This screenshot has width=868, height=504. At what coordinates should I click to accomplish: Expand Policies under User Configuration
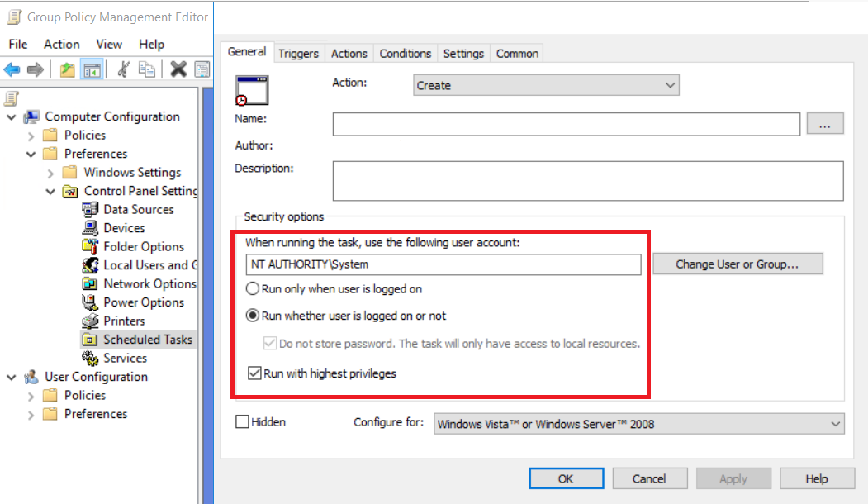point(31,396)
